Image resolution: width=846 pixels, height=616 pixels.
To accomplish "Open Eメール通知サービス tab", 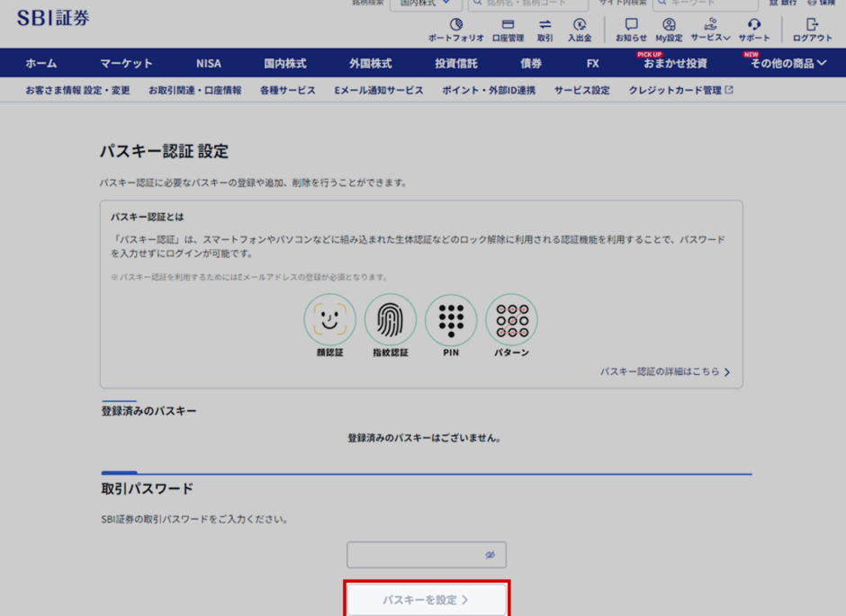I will click(x=379, y=90).
